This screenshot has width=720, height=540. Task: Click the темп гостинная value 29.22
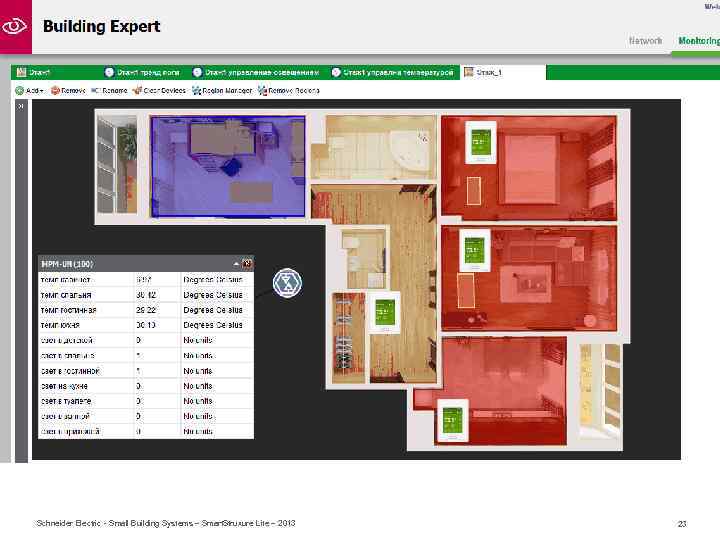(146, 310)
